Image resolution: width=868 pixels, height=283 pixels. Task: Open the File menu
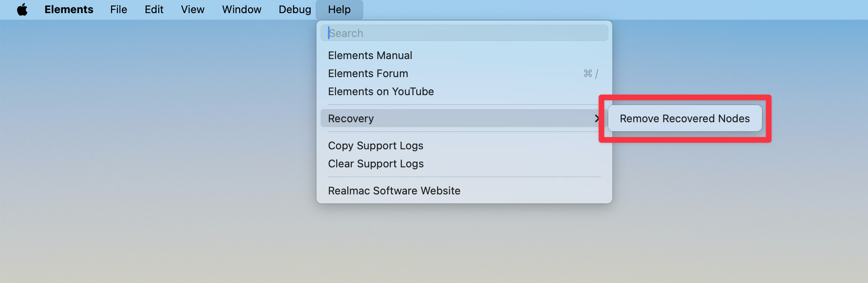[118, 9]
